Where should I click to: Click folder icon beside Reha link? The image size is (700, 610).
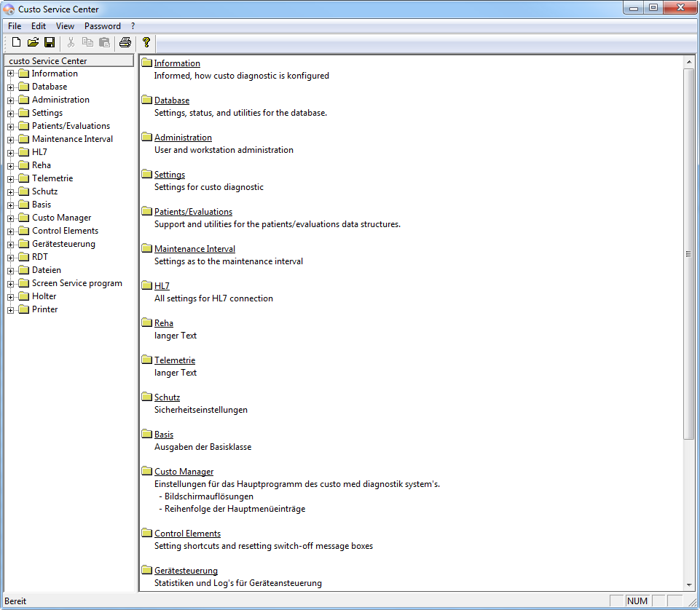click(147, 322)
